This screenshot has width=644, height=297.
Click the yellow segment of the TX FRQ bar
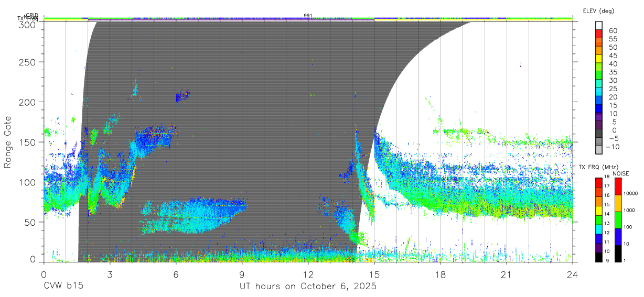(x=600, y=211)
